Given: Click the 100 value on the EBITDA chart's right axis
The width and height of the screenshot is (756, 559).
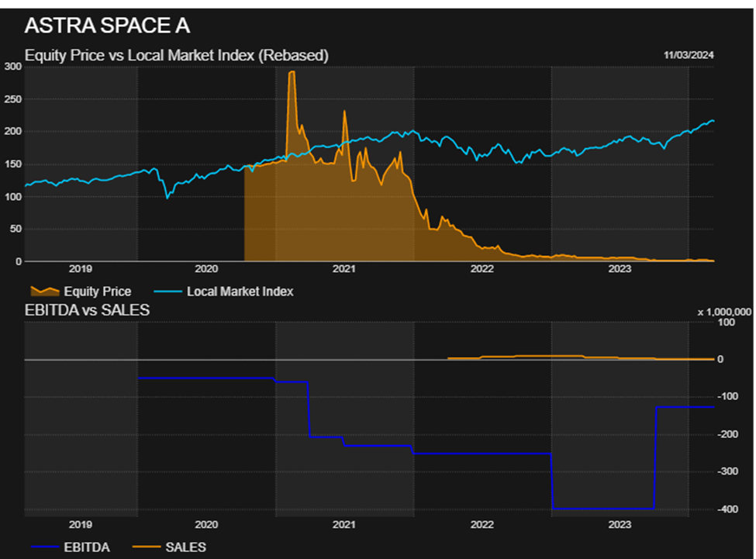Looking at the screenshot, I should (x=727, y=323).
